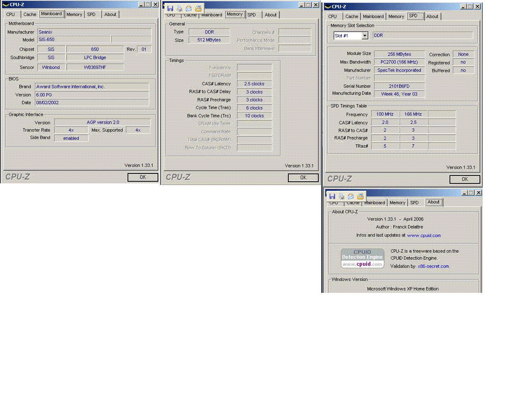This screenshot has width=525, height=420.
Task: Click the printer icon over the About window
Action: (341, 196)
